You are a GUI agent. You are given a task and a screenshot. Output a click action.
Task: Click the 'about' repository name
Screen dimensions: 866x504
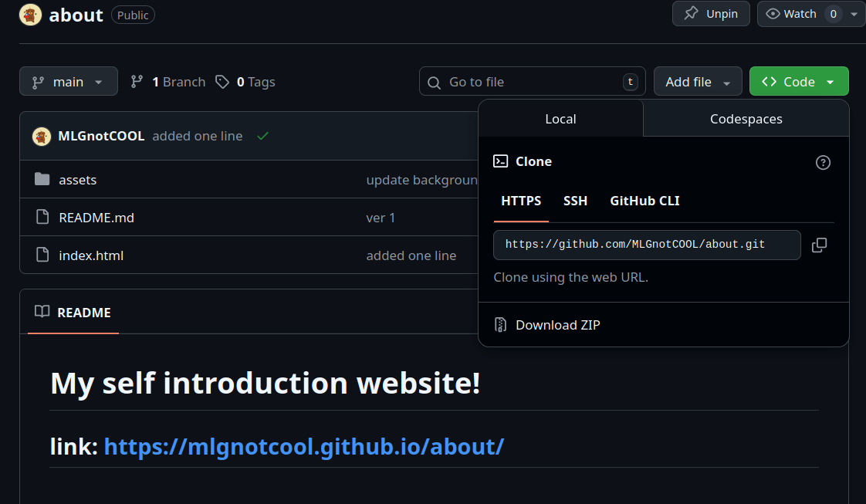[x=76, y=15]
